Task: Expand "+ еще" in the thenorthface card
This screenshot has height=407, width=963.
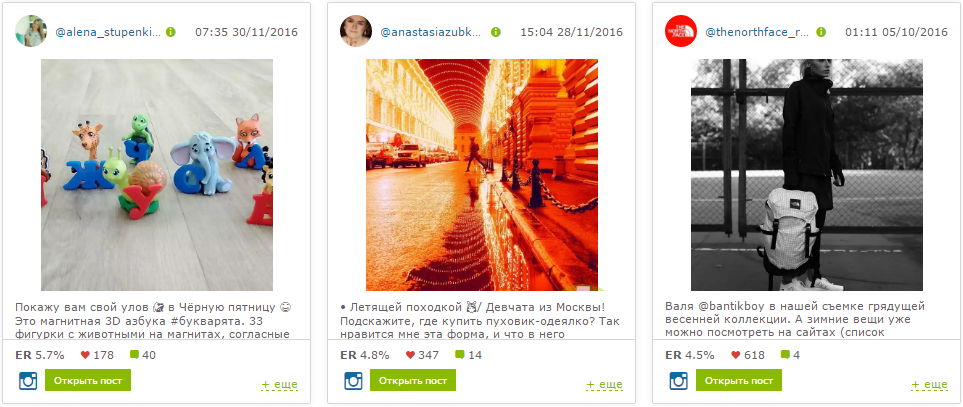Action: point(930,384)
